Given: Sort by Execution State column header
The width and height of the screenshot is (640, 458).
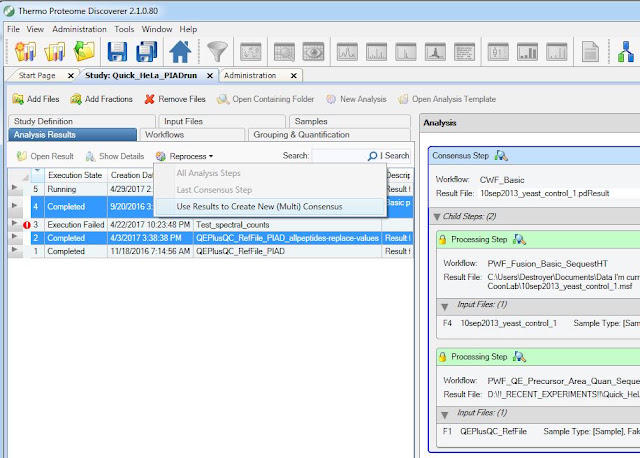Looking at the screenshot, I should (x=76, y=175).
